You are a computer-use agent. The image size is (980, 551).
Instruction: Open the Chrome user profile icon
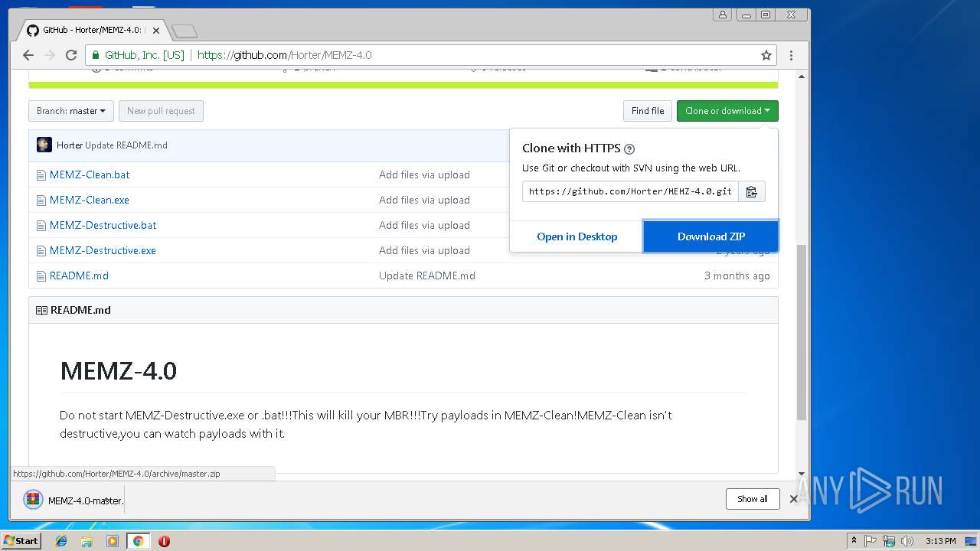pos(722,15)
